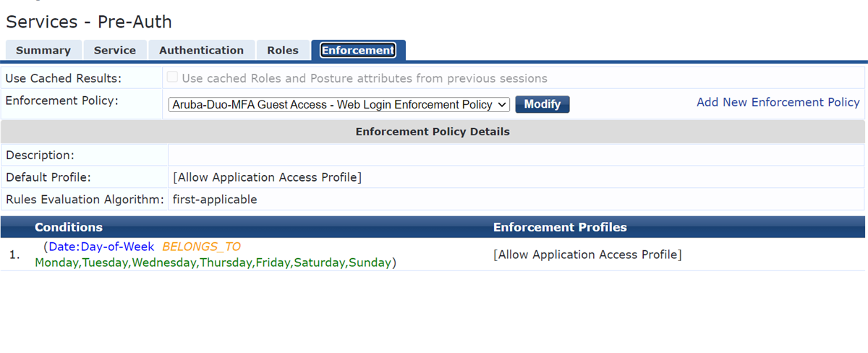Click rule 1's Allow Application Access Profile
This screenshot has height=353, width=868.
tap(587, 255)
